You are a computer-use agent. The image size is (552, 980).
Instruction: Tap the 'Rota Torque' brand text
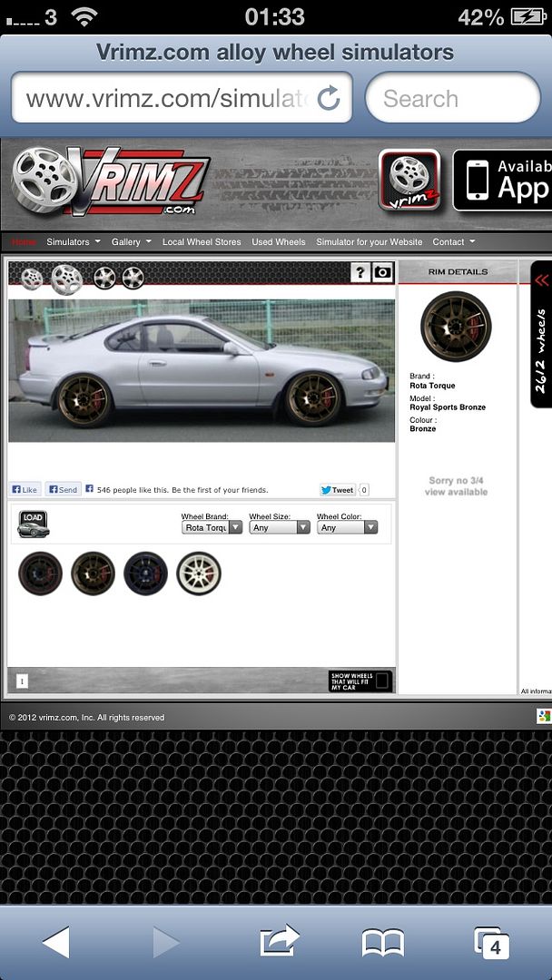[x=432, y=386]
